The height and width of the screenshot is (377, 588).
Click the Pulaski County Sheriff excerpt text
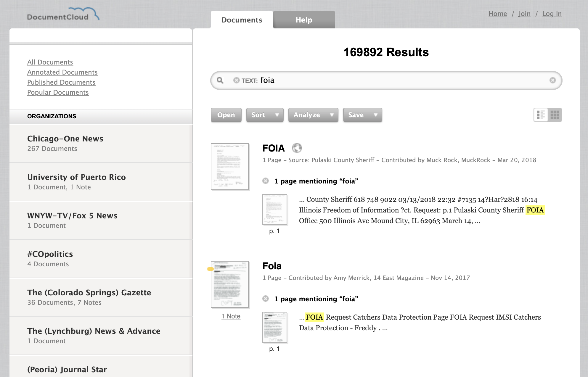[422, 210]
